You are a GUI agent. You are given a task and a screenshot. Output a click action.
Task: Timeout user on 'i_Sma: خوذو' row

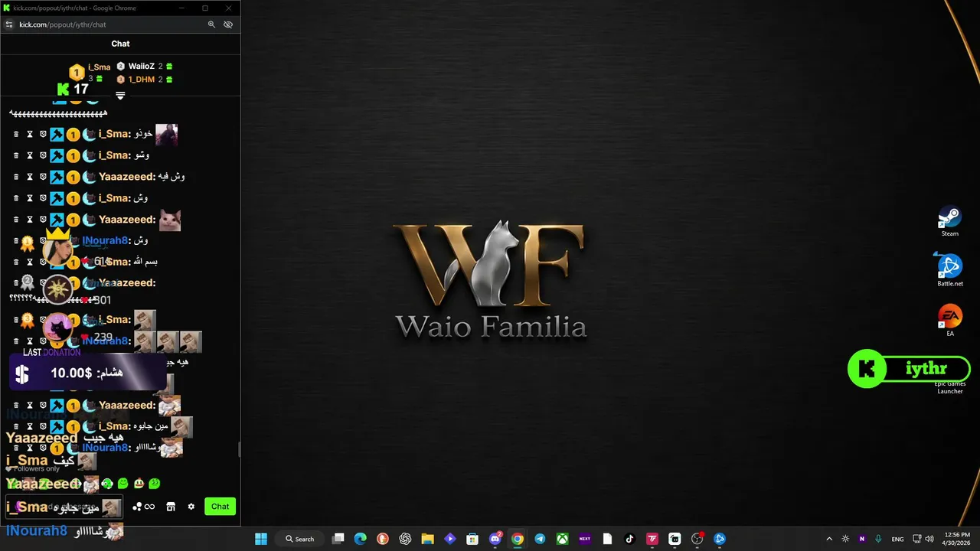pyautogui.click(x=30, y=134)
